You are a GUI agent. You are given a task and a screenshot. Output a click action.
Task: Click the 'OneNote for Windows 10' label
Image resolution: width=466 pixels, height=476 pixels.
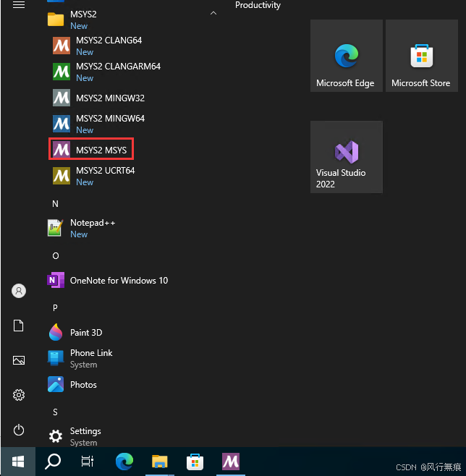click(119, 280)
